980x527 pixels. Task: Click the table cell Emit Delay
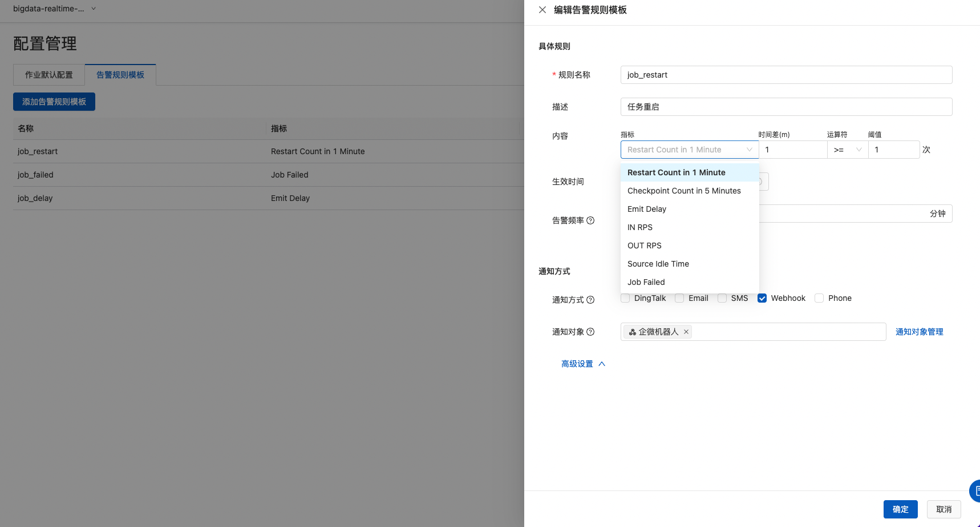[x=290, y=198]
